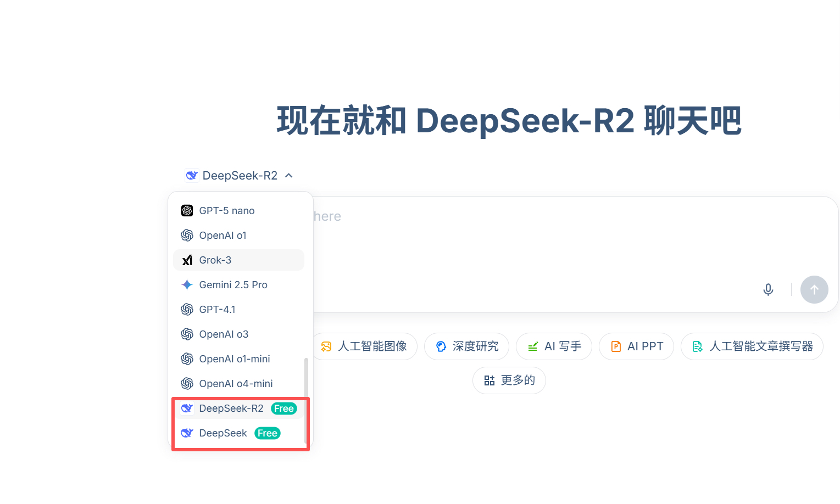Send the message with the arrow button
Image resolution: width=840 pixels, height=504 pixels.
point(814,289)
